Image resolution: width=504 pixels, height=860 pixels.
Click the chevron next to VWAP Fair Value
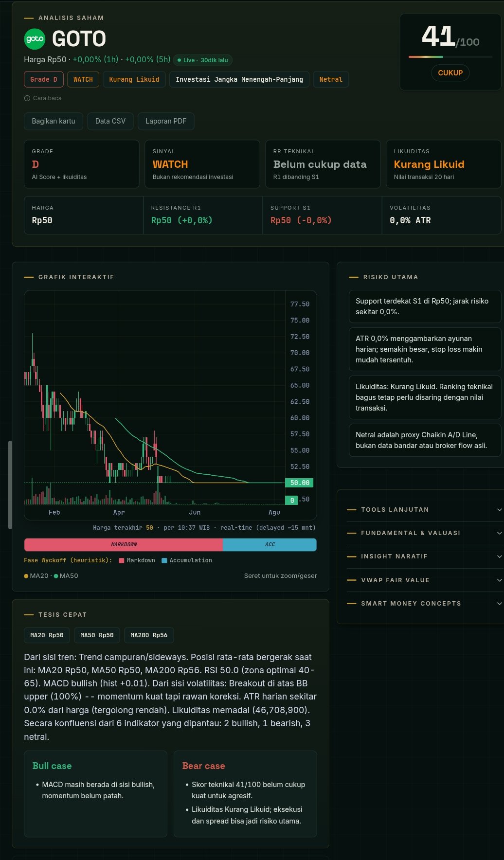tap(499, 580)
